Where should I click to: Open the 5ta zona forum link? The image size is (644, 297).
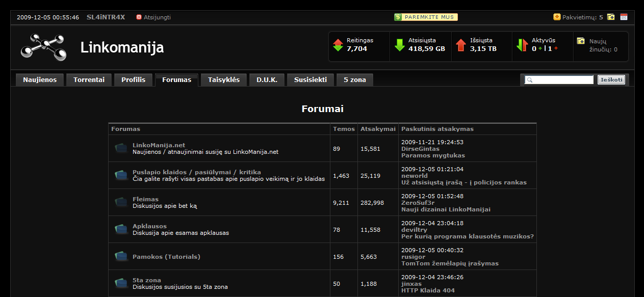tap(147, 280)
